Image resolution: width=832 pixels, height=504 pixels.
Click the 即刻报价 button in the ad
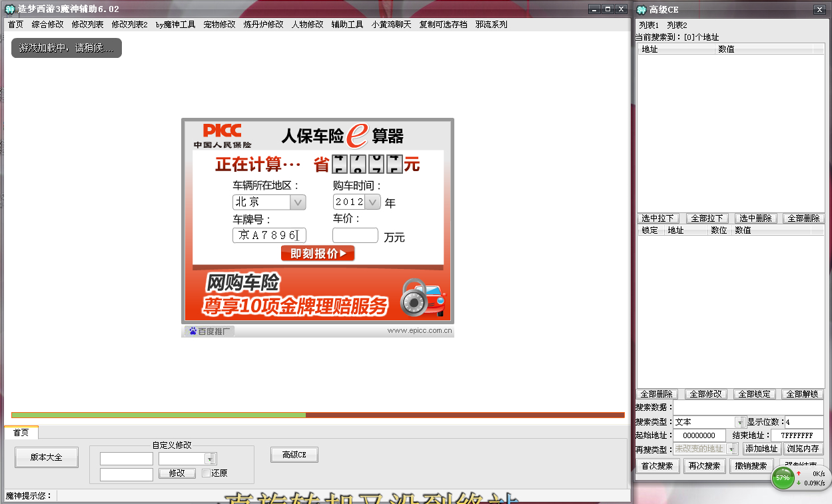[318, 254]
